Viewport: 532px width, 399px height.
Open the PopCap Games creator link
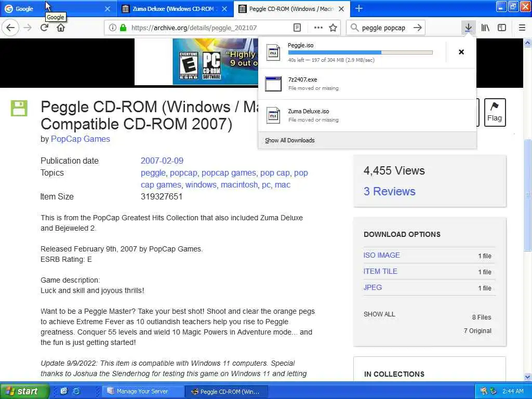click(x=81, y=139)
